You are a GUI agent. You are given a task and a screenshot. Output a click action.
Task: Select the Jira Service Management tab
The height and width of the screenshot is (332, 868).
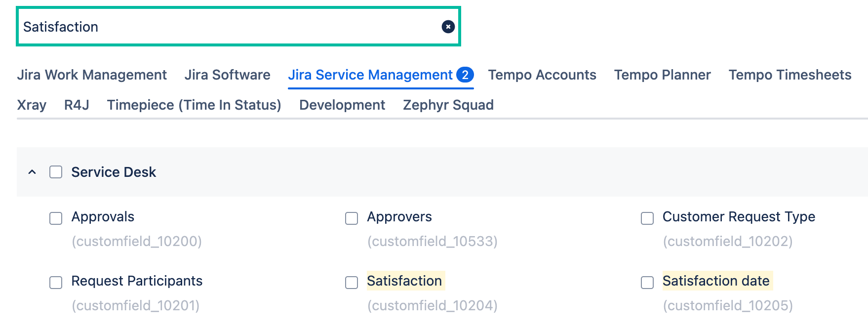pos(381,75)
